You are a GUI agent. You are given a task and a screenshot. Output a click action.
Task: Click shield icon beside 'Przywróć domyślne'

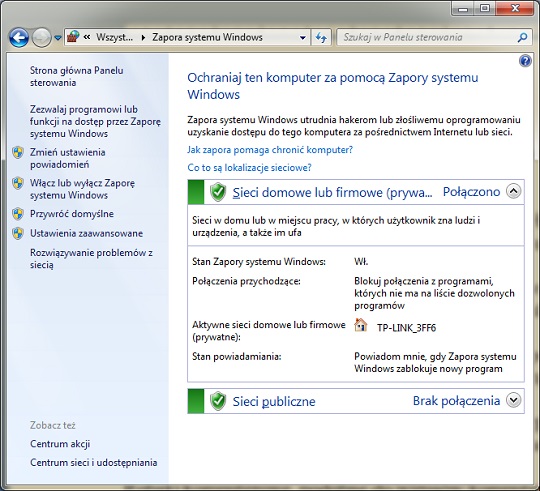[18, 214]
